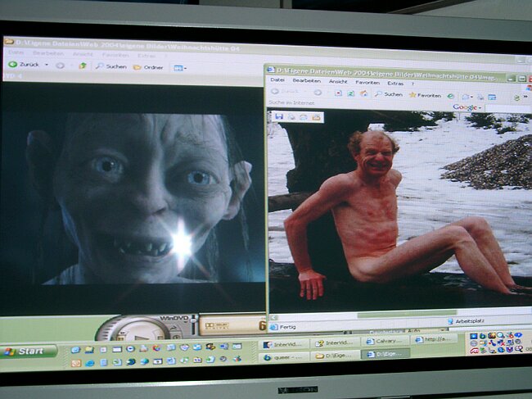Click first quick launch icon beside Start
Image resolution: width=532 pixels, height=399 pixels.
pyautogui.click(x=75, y=349)
